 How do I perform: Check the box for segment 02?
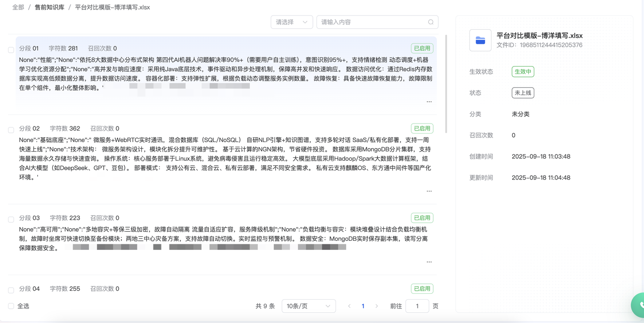pos(11,130)
